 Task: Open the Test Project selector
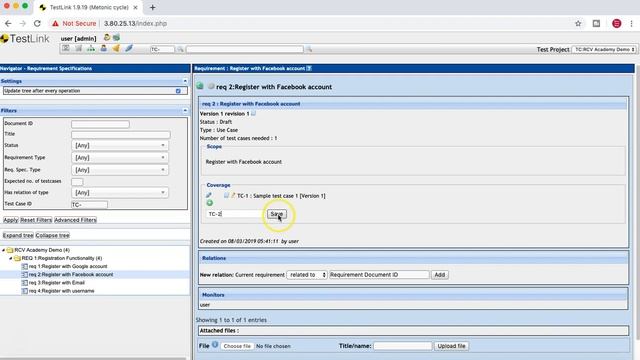[604, 49]
